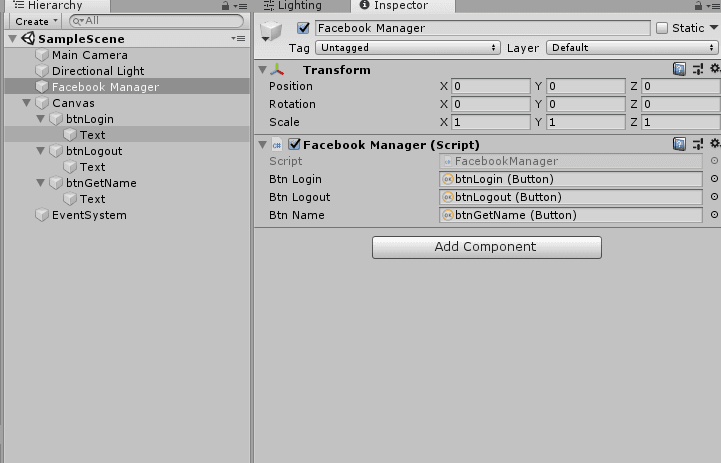
Task: Disable the Facebook Manager (Script) component checkbox
Action: 294,144
